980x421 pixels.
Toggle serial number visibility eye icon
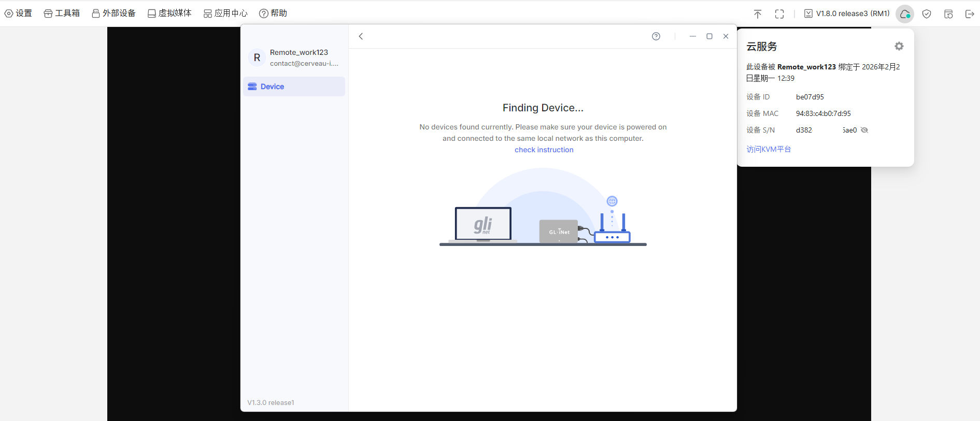pyautogui.click(x=864, y=130)
